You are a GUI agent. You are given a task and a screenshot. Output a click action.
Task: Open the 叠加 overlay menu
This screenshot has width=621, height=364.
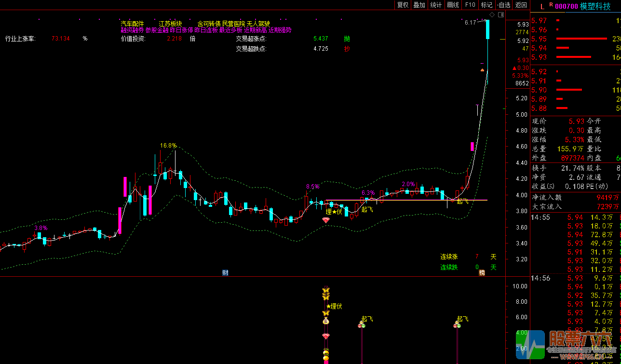(x=419, y=5)
